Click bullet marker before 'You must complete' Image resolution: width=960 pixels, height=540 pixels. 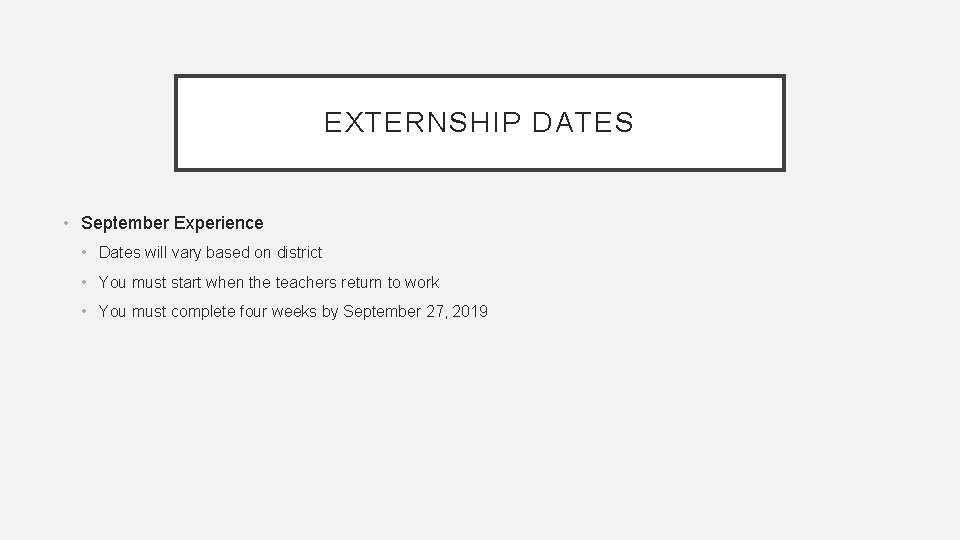point(87,312)
